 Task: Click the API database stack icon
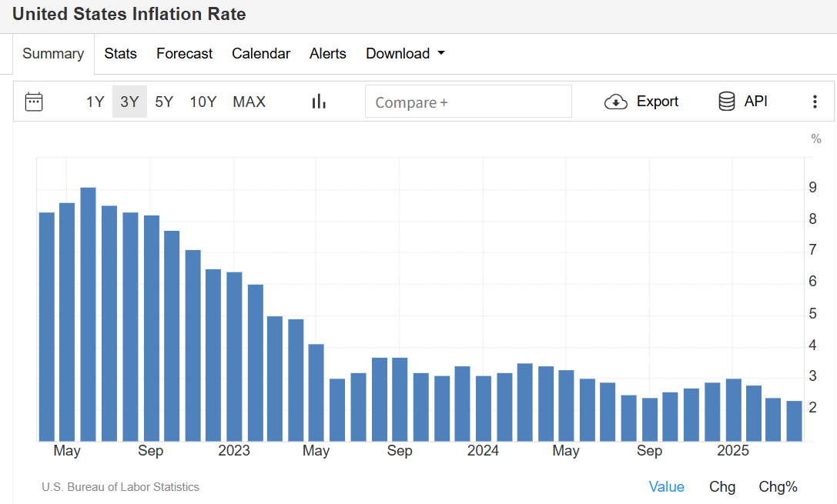(726, 102)
